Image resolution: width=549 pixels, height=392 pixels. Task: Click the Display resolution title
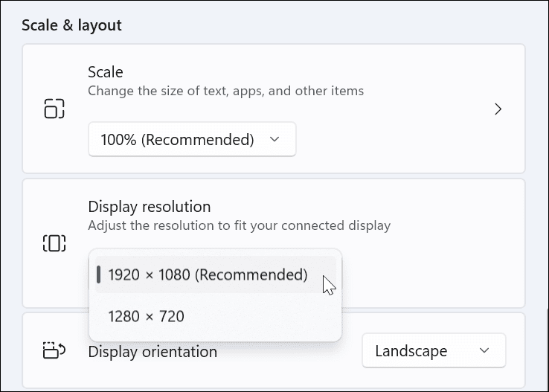150,207
